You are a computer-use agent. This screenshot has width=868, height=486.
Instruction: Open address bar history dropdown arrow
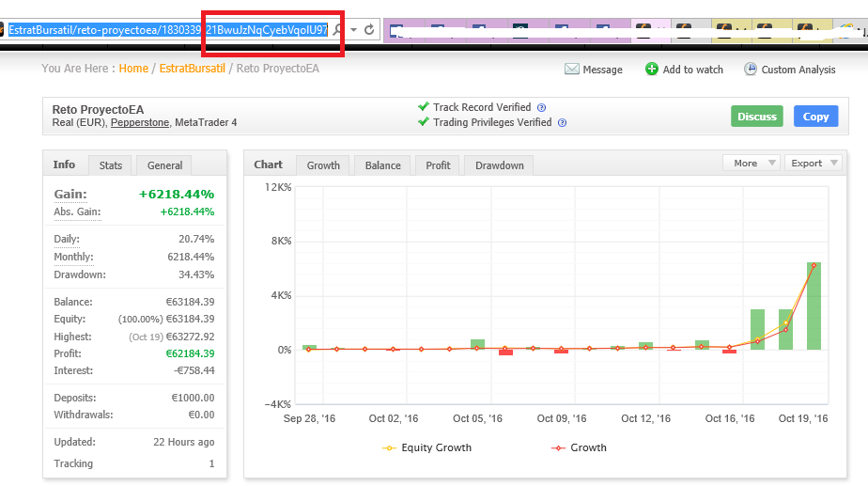353,30
